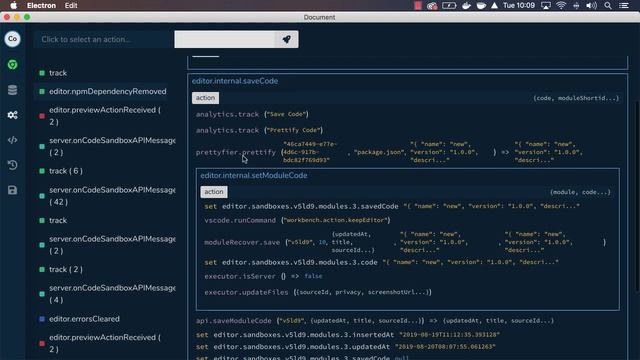
Task: Click the modules.3.insertedAt mutation line
Action: [x=348, y=335]
